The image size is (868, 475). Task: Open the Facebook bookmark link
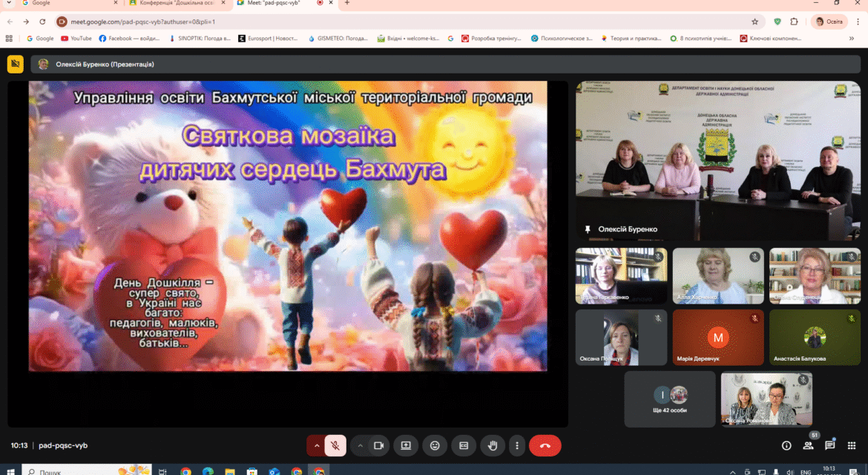click(129, 38)
